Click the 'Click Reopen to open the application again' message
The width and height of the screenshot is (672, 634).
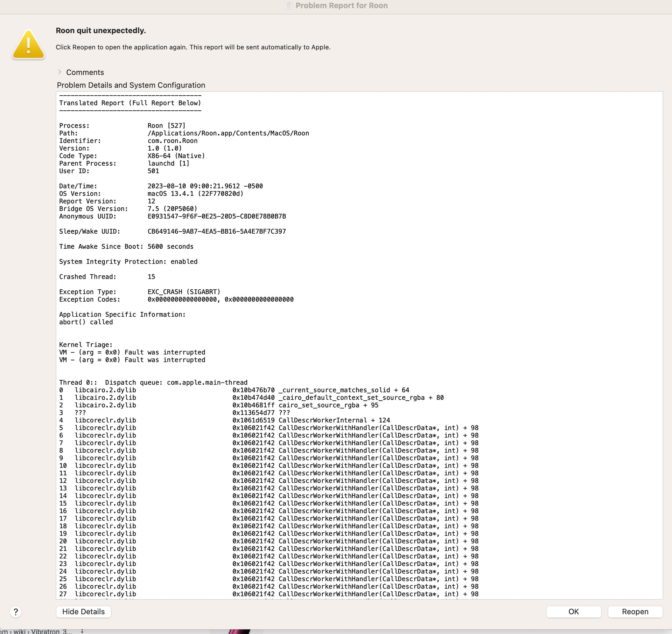pos(193,47)
